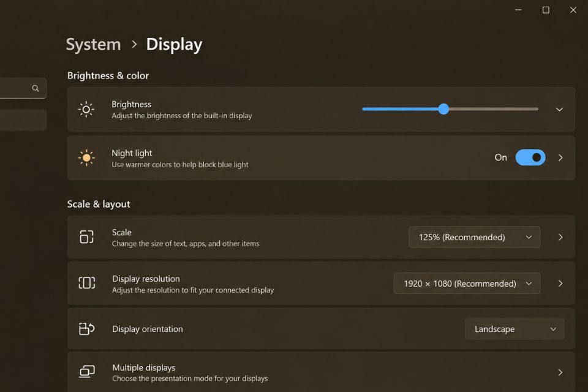Viewport: 588px width, 392px height.
Task: Click the Display orientation icon
Action: [86, 328]
